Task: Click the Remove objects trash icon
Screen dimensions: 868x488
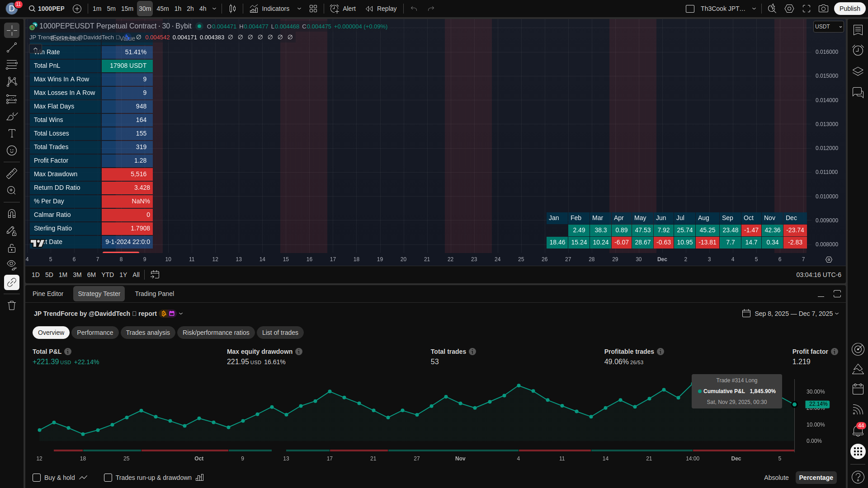Action: pyautogui.click(x=12, y=305)
